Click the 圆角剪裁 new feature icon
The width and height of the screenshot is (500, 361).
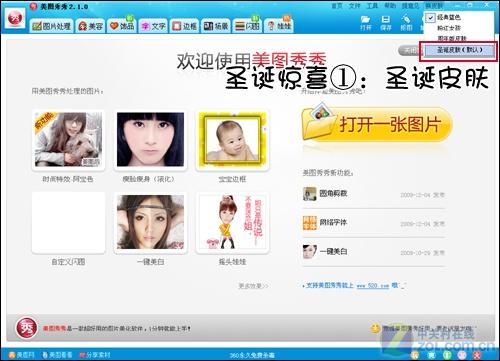[x=309, y=194]
